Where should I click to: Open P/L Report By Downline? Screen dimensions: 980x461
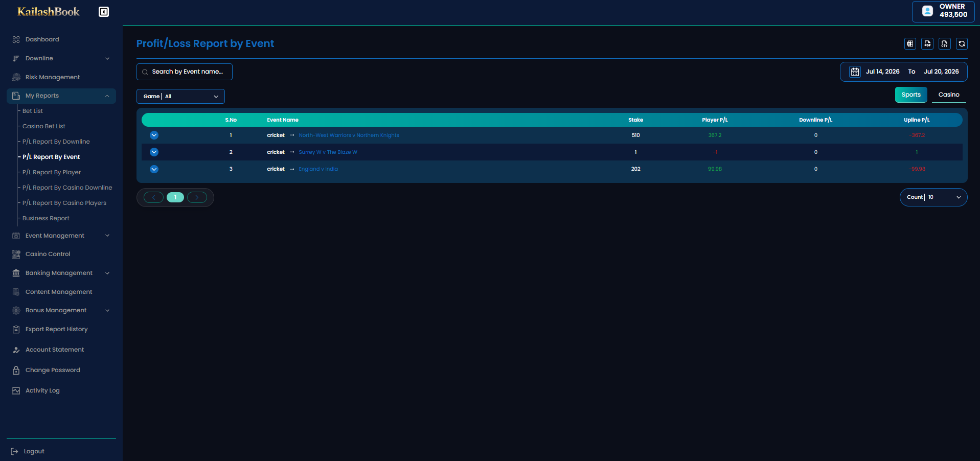click(56, 142)
